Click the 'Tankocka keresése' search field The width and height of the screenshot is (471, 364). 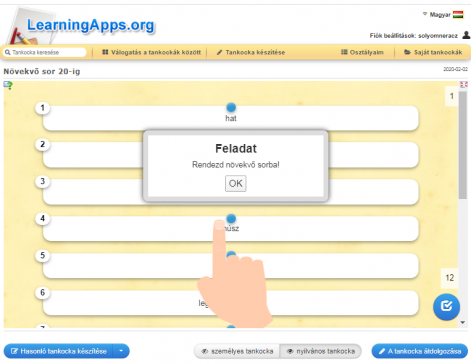click(45, 52)
